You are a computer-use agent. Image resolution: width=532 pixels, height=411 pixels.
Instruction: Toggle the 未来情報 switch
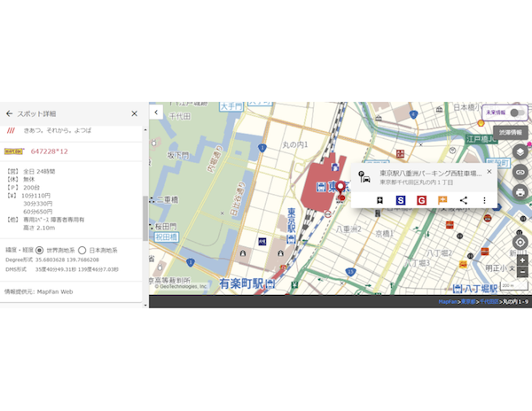tap(518, 112)
